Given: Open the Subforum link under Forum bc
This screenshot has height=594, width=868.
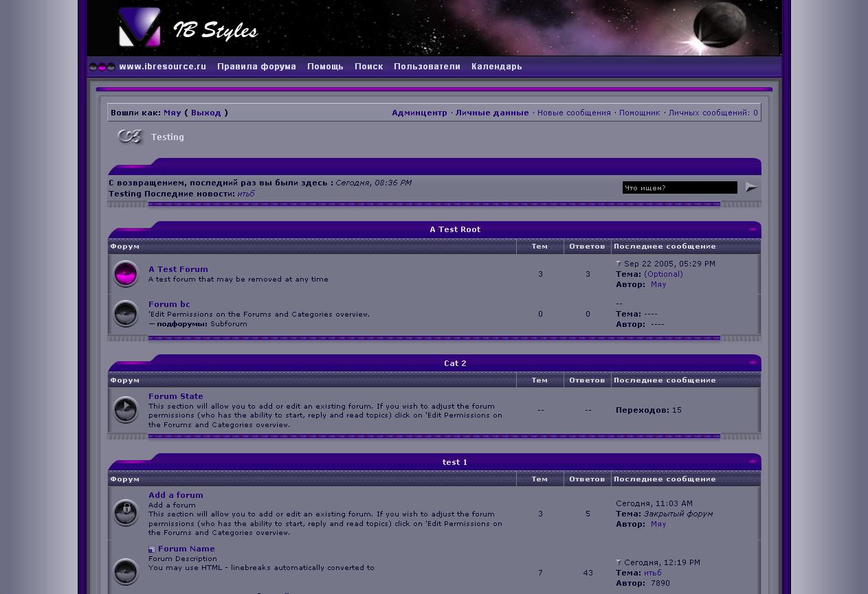Looking at the screenshot, I should [x=228, y=324].
